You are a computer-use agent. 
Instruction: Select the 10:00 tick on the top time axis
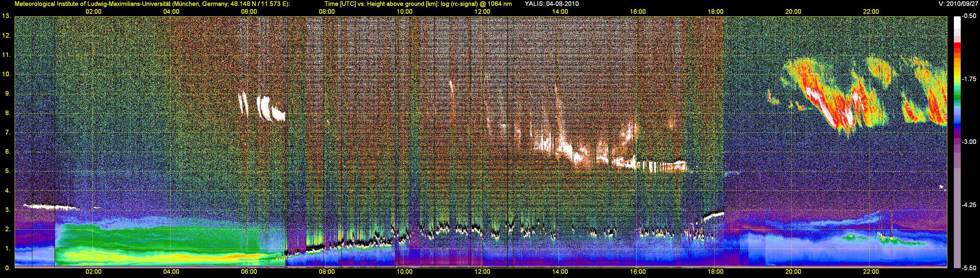(404, 12)
